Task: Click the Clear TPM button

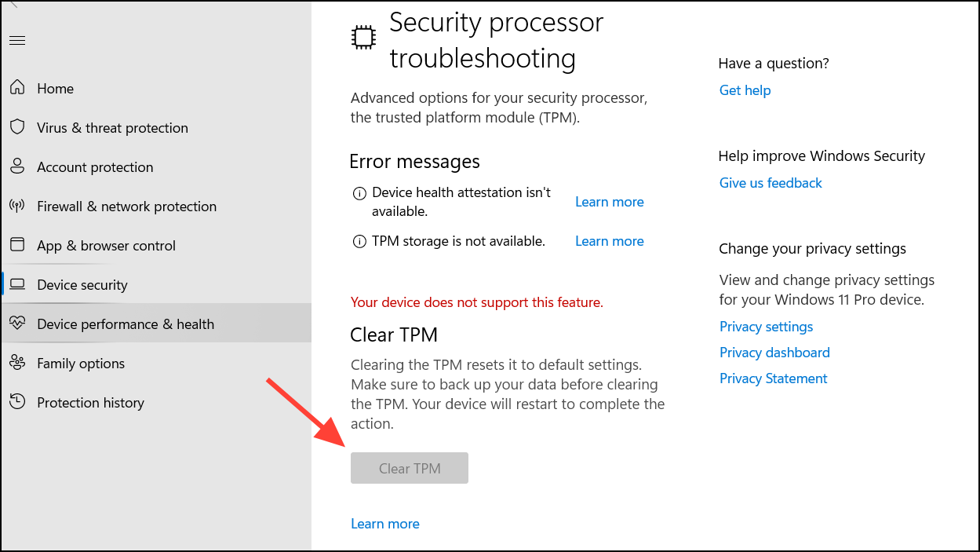Action: pos(409,467)
